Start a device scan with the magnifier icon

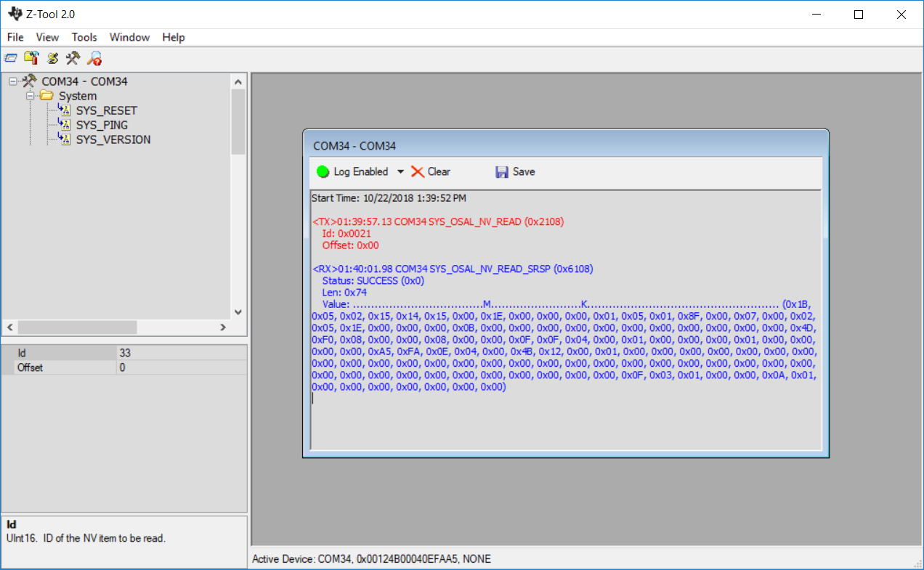coord(94,57)
